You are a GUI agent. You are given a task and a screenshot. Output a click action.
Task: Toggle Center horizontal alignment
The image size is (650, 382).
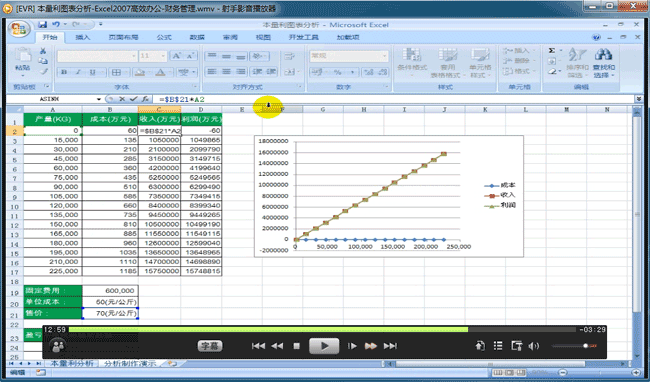point(226,72)
